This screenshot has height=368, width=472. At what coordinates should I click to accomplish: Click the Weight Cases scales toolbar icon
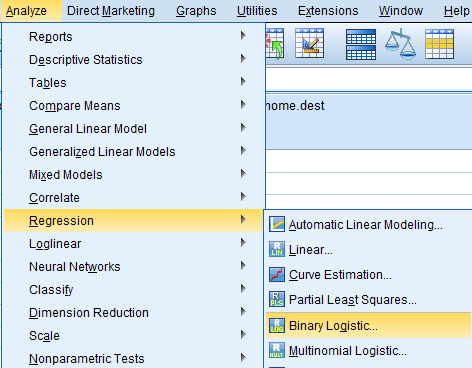click(x=400, y=44)
